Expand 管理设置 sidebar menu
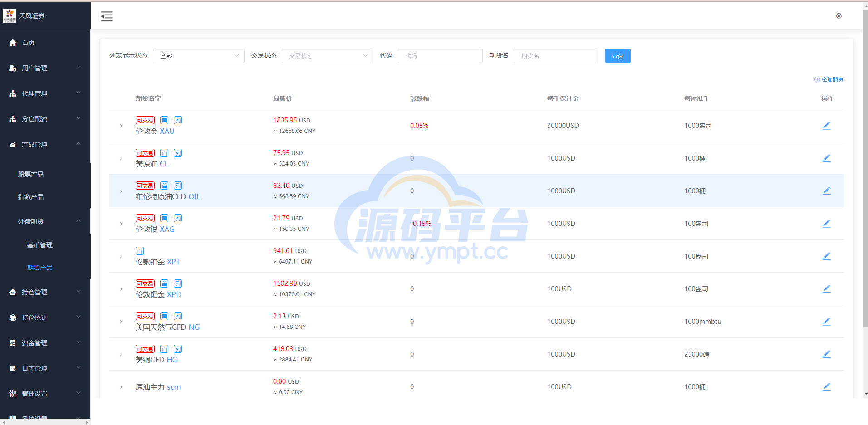The width and height of the screenshot is (868, 425). [x=45, y=394]
